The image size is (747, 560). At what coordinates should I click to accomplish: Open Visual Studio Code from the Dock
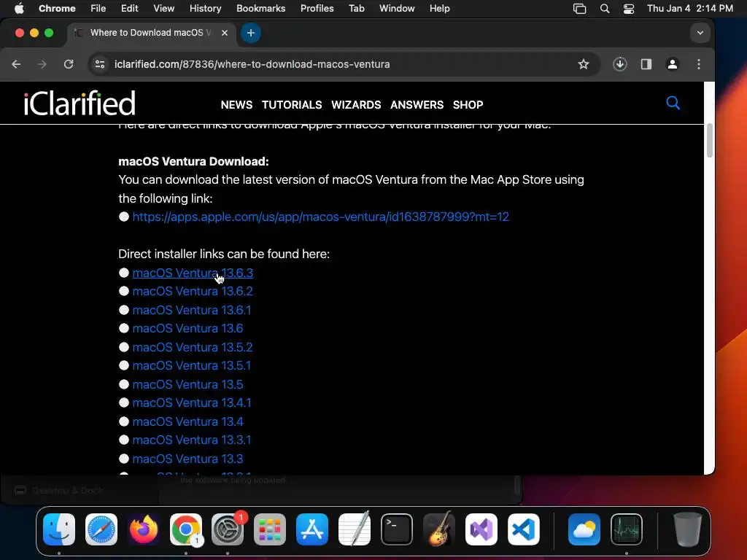[x=523, y=529]
